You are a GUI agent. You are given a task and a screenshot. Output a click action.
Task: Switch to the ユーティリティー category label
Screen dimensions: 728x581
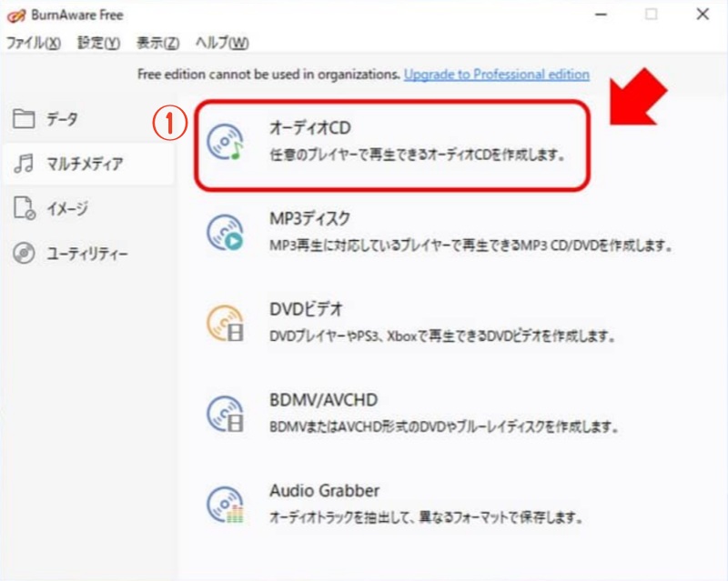tap(86, 254)
